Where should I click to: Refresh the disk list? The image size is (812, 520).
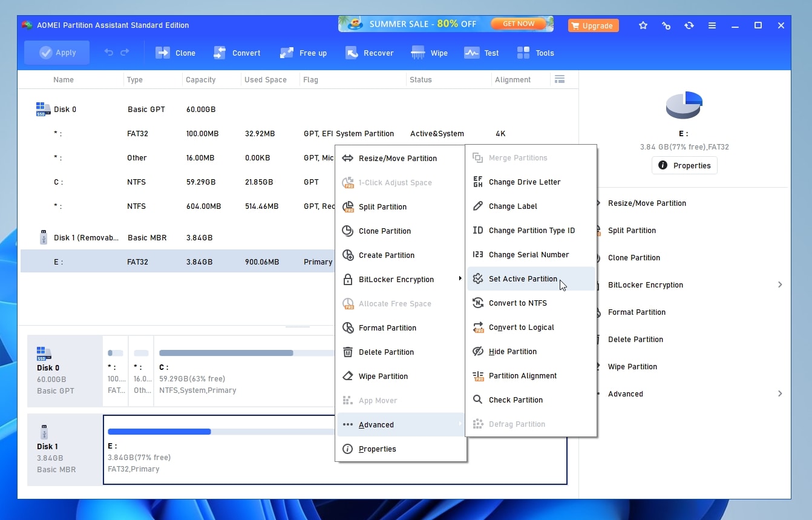(x=689, y=25)
